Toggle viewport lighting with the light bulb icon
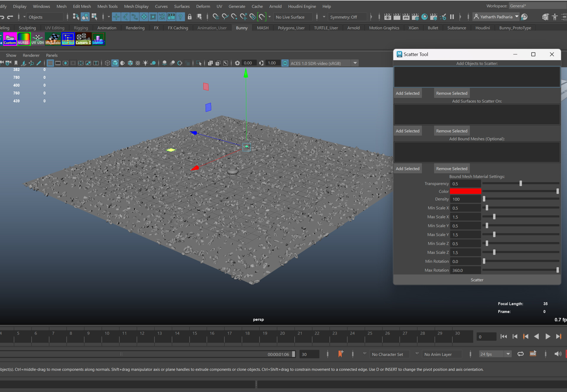The width and height of the screenshot is (567, 392). pyautogui.click(x=145, y=63)
